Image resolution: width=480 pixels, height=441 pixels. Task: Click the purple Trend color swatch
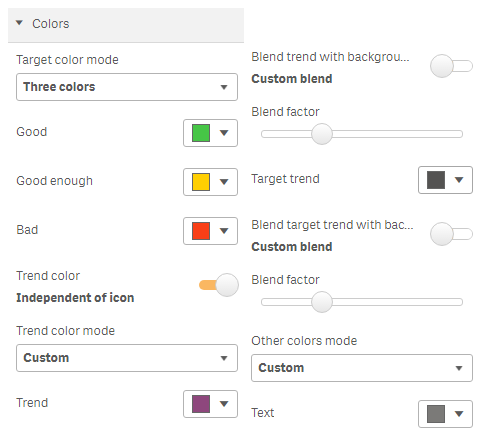tap(201, 404)
